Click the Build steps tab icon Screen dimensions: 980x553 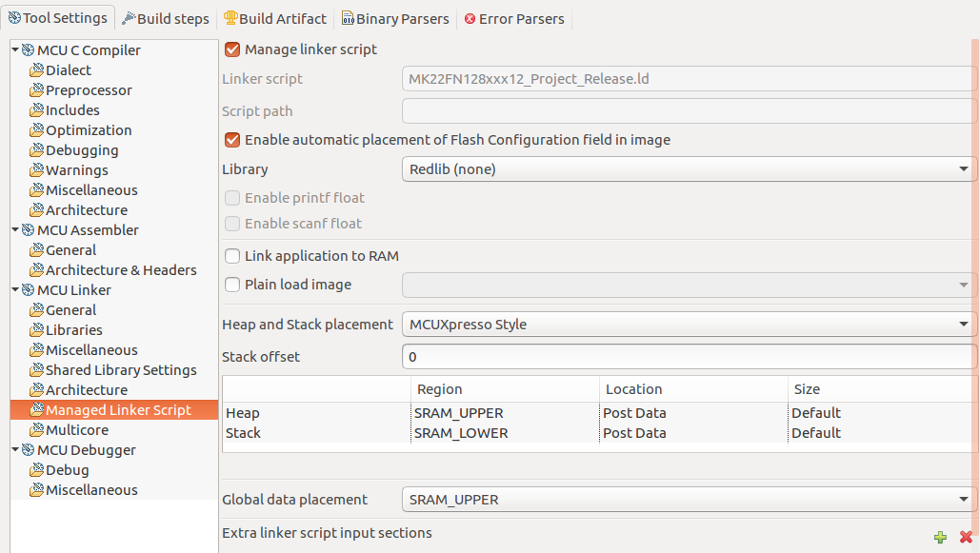pos(129,18)
